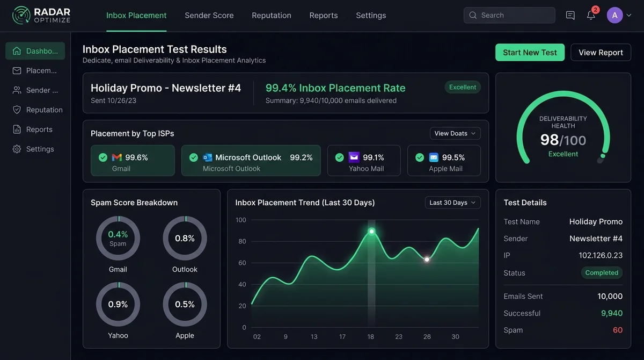Click the Spam count 60
Image resolution: width=644 pixels, height=360 pixels.
click(618, 330)
